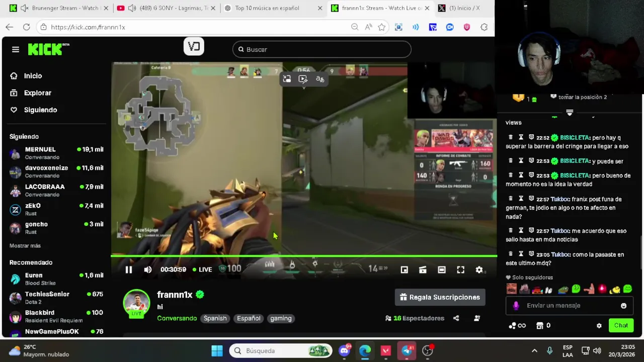Open the Conversando category link
Image resolution: width=644 pixels, height=362 pixels.
click(x=177, y=318)
